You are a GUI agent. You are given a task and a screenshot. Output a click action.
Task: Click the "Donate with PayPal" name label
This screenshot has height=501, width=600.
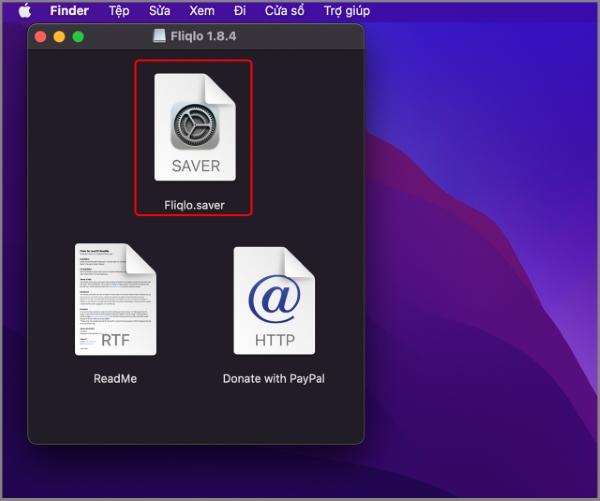(274, 379)
